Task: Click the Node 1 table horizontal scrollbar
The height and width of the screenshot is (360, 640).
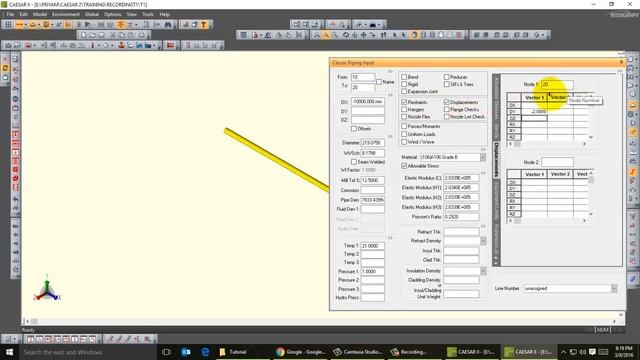Action: 547,144
